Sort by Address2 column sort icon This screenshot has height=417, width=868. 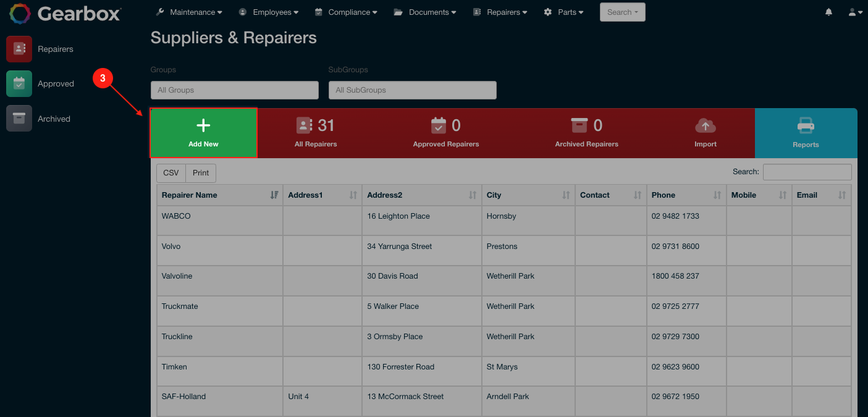[473, 195]
